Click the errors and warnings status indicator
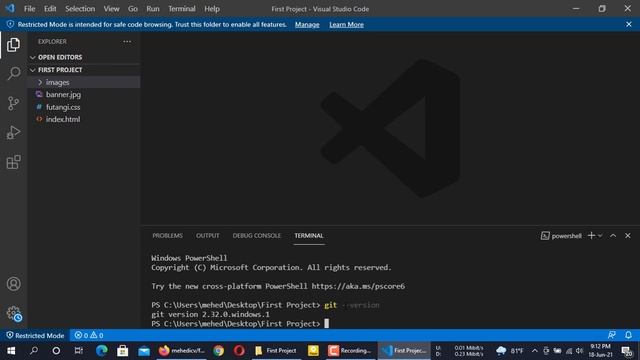The height and width of the screenshot is (360, 640). pos(89,336)
